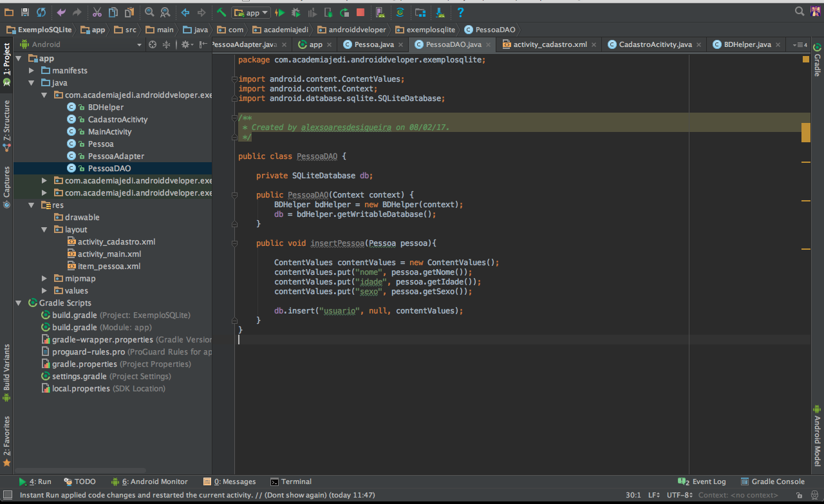Screen dimensions: 824x504
Task: Click the Cut scissors icon
Action: tap(97, 12)
